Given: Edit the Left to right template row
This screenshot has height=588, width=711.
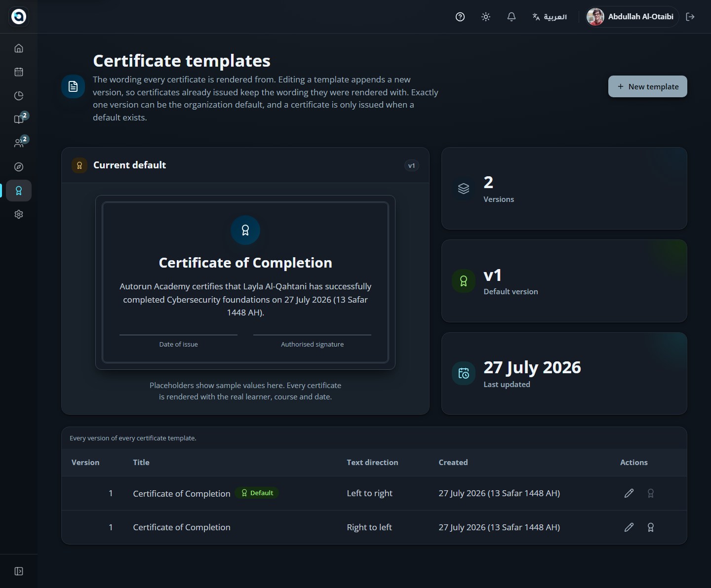Looking at the screenshot, I should coord(629,493).
